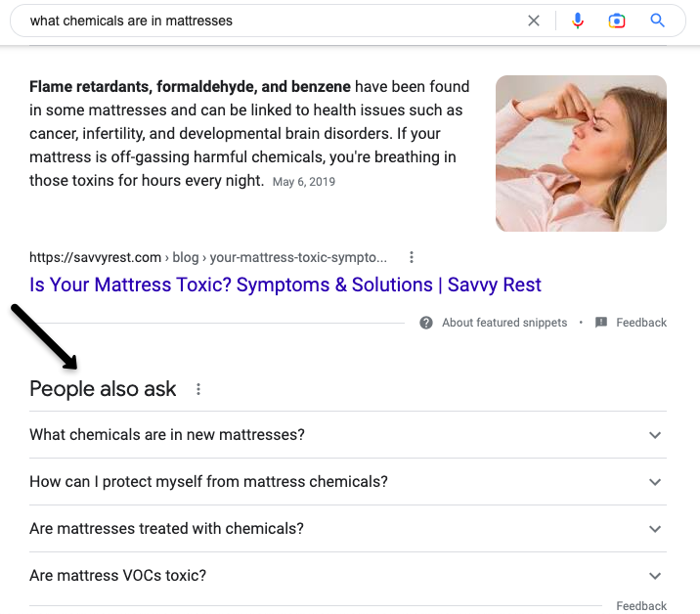Expand 'What chemicals are in new mattresses?' chevron
The image size is (700, 614).
[655, 435]
